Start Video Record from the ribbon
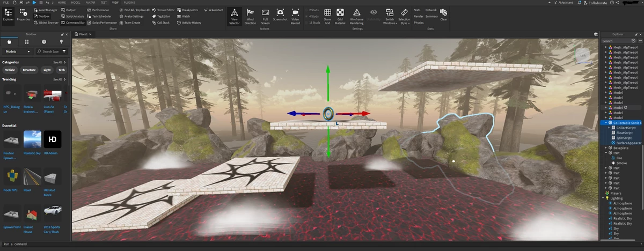 pyautogui.click(x=295, y=16)
